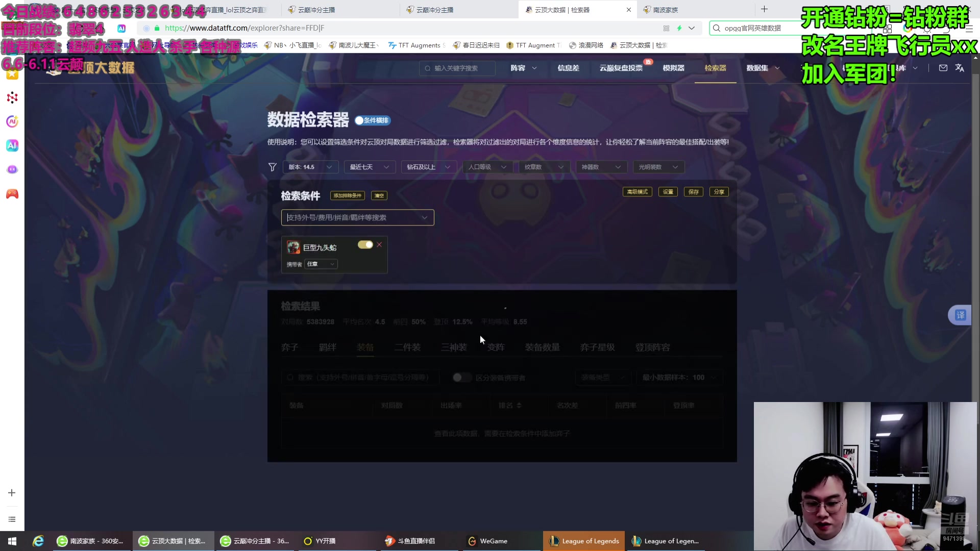This screenshot has height=551, width=980.
Task: Switch to the 二件装 results tab
Action: pos(407,347)
